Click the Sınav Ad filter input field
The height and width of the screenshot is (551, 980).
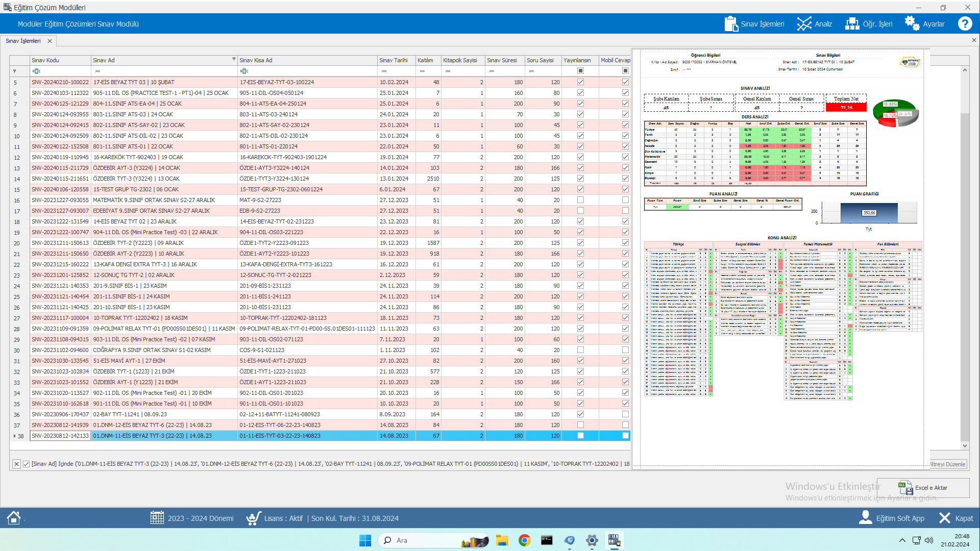click(164, 71)
